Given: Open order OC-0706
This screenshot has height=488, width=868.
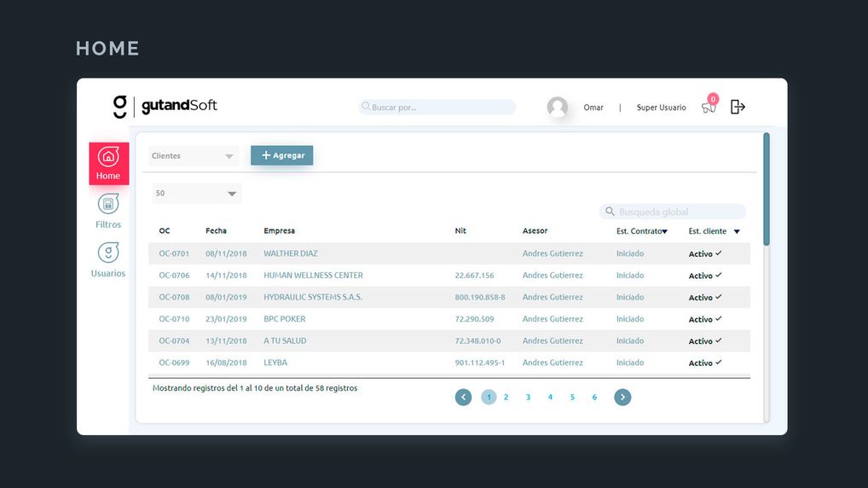Looking at the screenshot, I should [x=174, y=276].
